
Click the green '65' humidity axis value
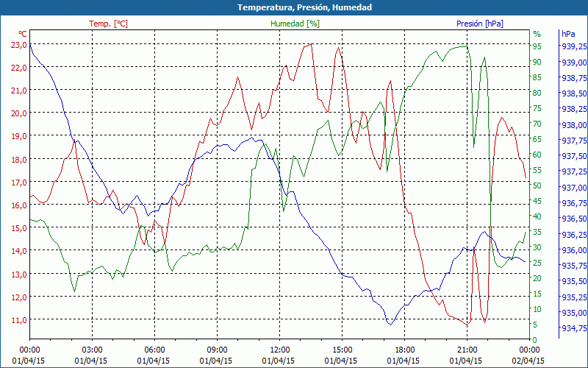tap(537, 139)
